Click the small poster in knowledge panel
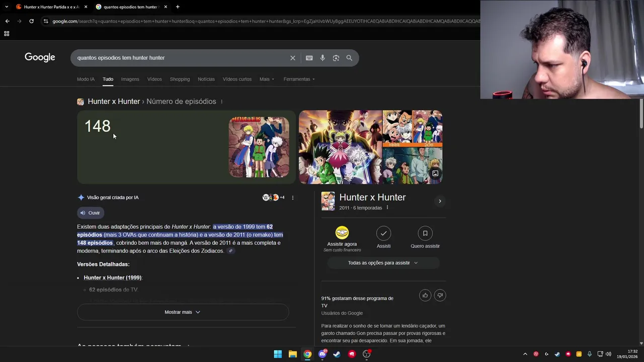This screenshot has height=362, width=644. pyautogui.click(x=328, y=201)
